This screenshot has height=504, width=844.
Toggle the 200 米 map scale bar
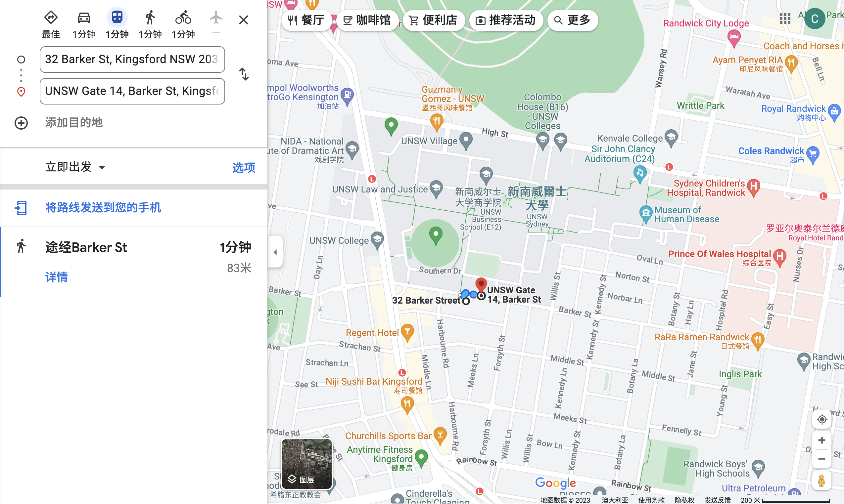pos(785,500)
